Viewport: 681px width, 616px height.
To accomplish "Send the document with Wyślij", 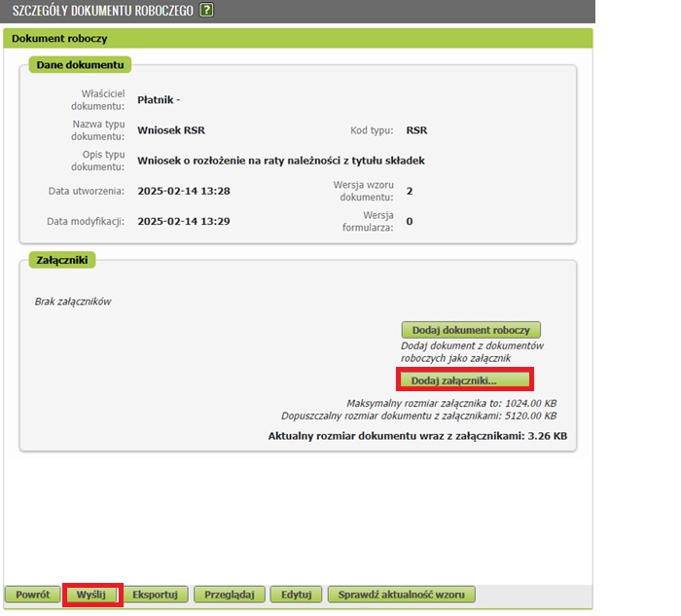I will click(x=91, y=595).
